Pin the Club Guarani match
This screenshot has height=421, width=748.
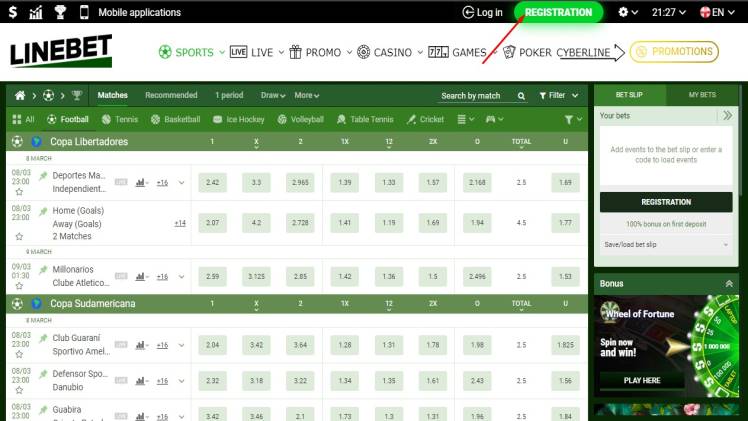[x=43, y=338]
